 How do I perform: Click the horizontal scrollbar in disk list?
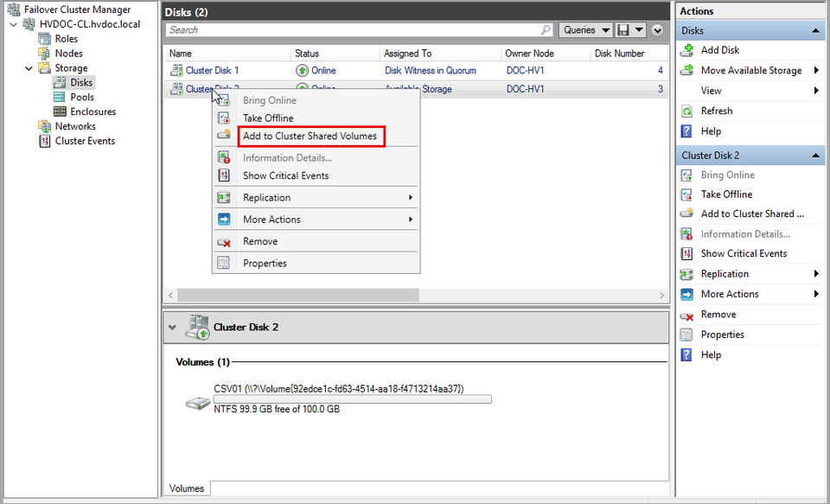298,295
